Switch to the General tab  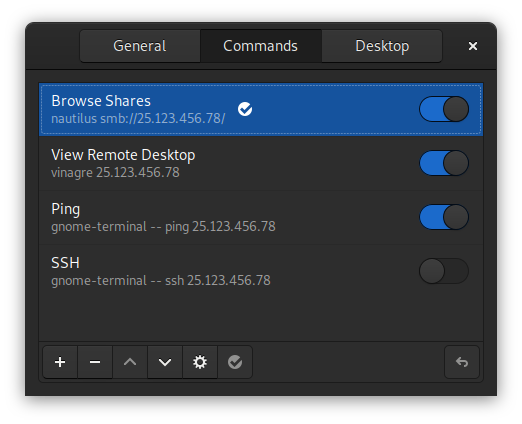click(x=140, y=46)
